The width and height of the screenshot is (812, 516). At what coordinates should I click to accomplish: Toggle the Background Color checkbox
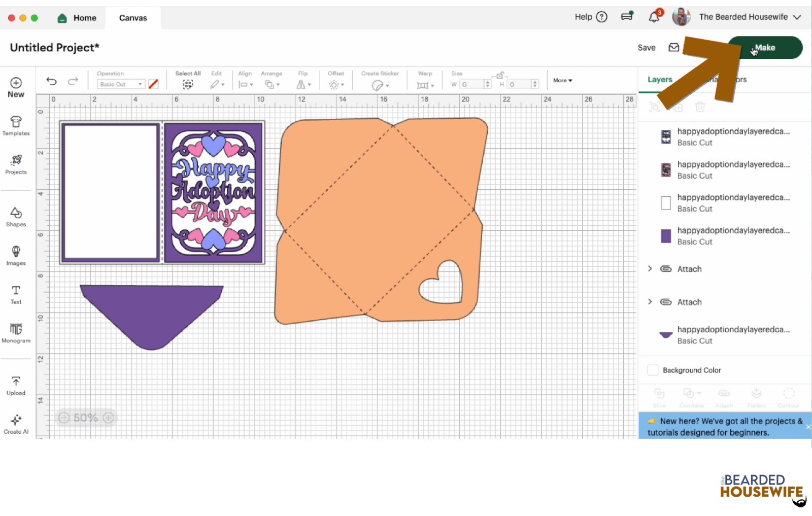[x=653, y=370]
